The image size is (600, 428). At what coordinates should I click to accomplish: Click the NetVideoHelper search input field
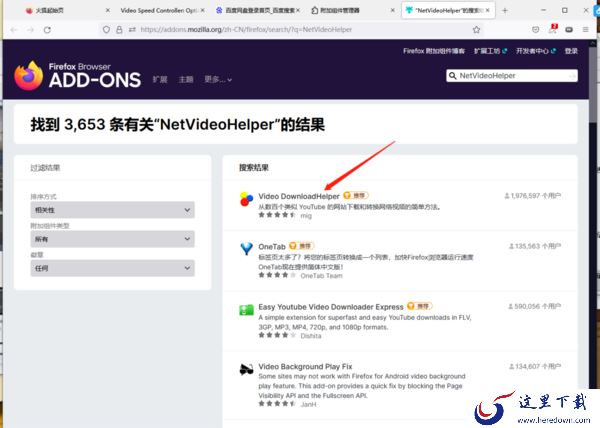(513, 76)
